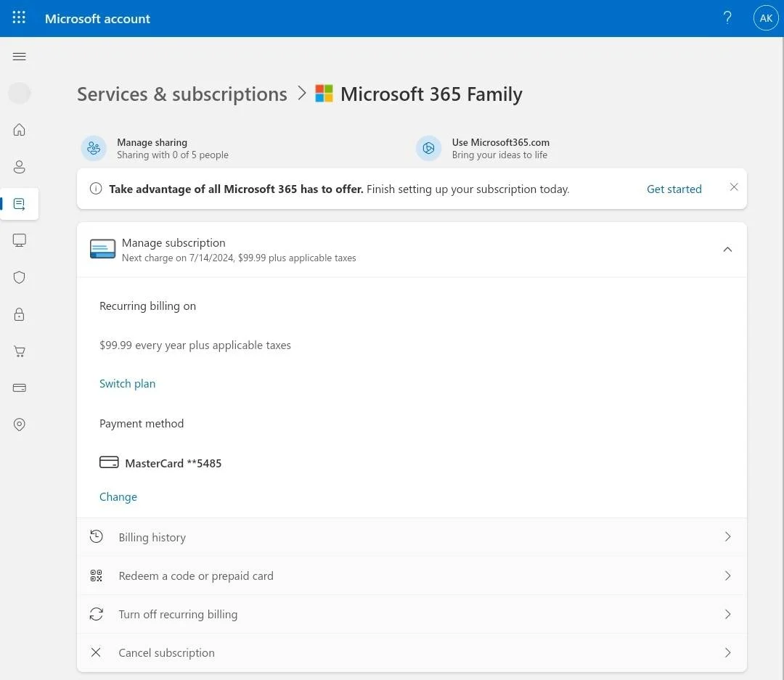Click the Privacy lock icon in sidebar
The height and width of the screenshot is (680, 784).
click(x=19, y=314)
